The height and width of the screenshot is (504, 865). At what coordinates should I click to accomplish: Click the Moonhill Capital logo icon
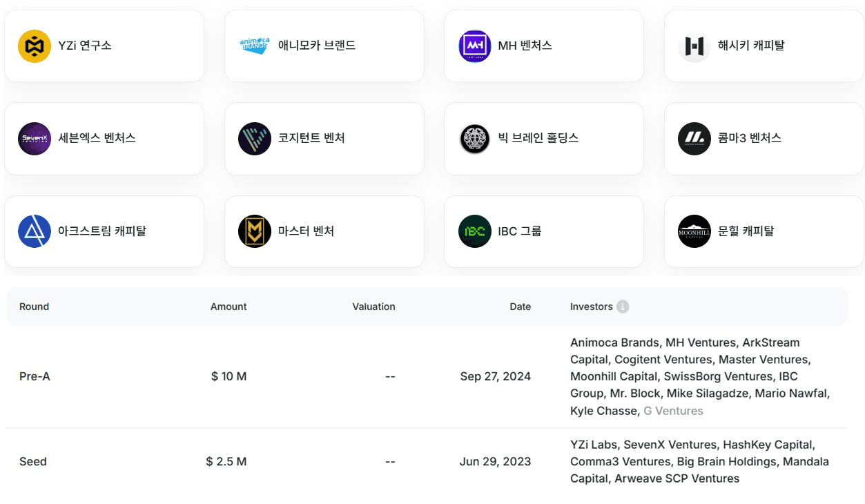pyautogui.click(x=694, y=231)
